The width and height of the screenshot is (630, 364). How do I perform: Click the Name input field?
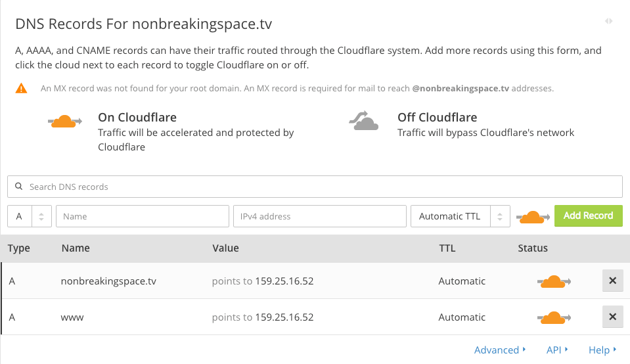(143, 216)
